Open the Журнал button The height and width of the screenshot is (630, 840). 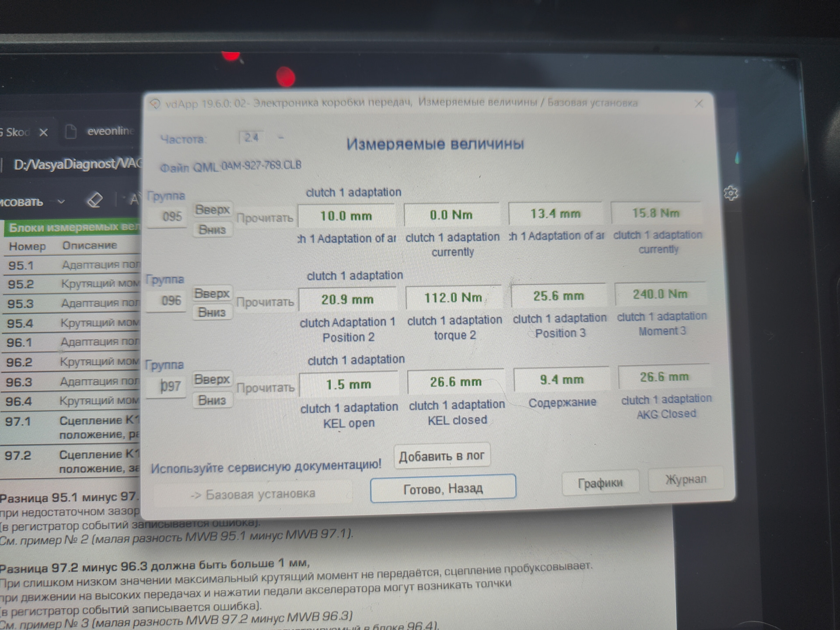pos(685,479)
